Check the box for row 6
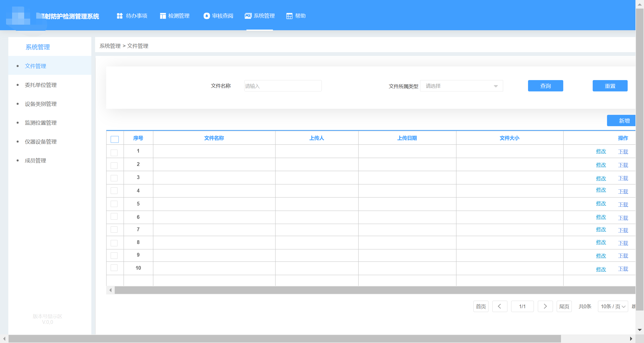644x343 pixels. tap(114, 216)
